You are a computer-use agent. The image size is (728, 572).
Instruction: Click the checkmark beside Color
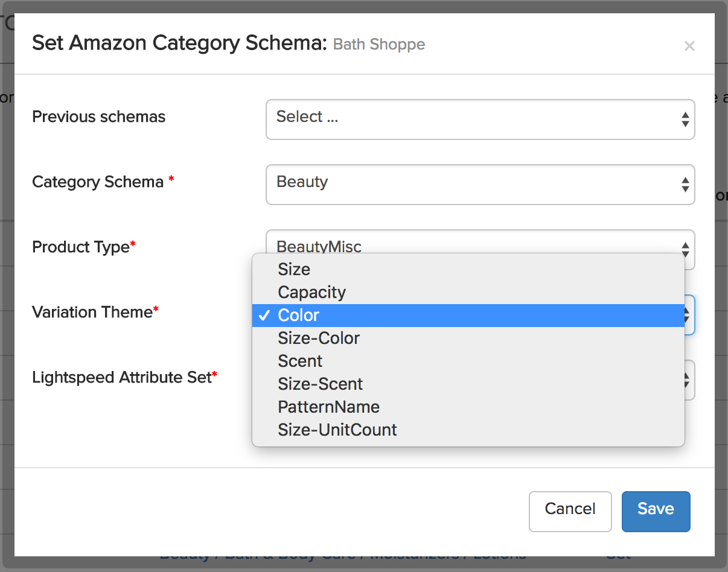click(x=264, y=316)
